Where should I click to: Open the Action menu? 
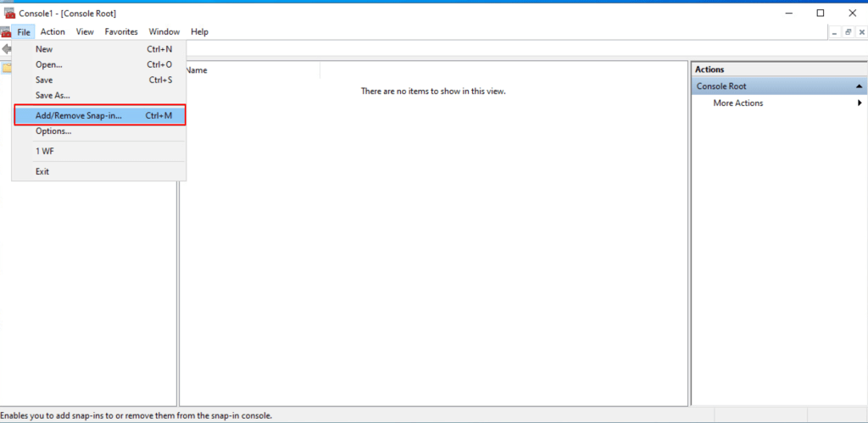coord(53,32)
